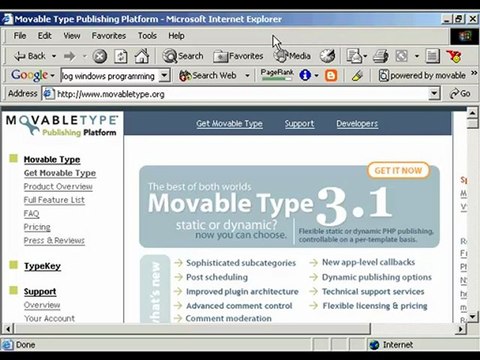
Task: Click the horizontal scrollbar left arrow
Action: coord(8,329)
